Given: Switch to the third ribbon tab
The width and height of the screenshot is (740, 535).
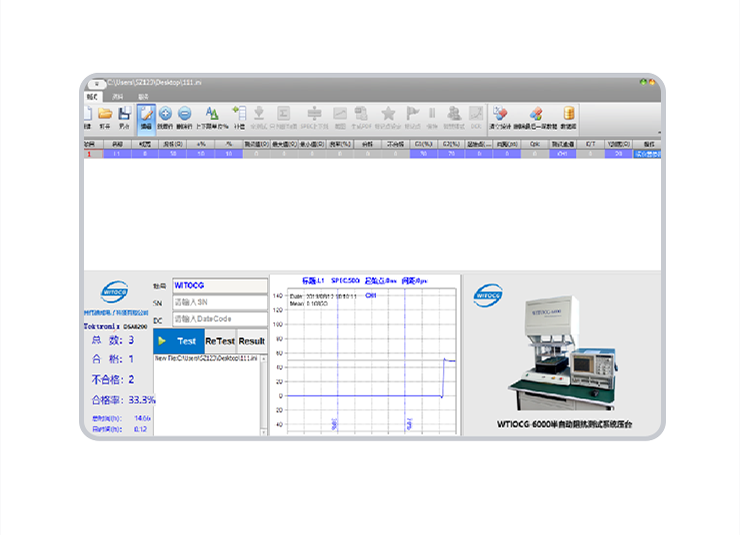Looking at the screenshot, I should coord(143,97).
